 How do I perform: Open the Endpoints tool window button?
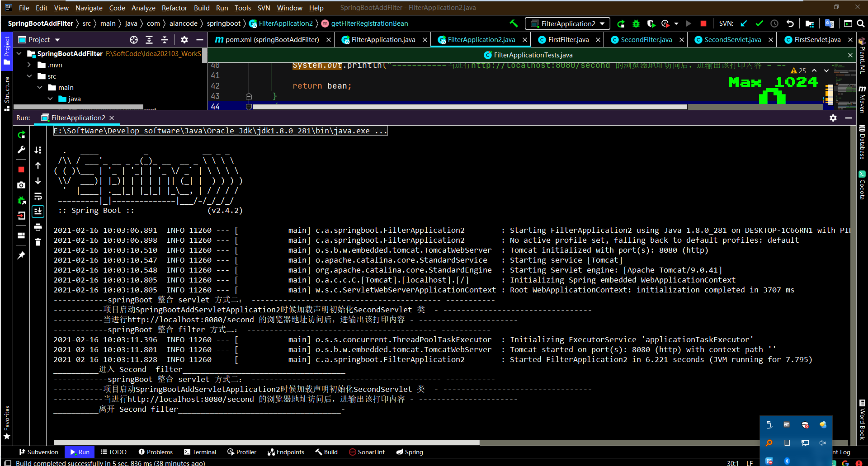pyautogui.click(x=286, y=452)
